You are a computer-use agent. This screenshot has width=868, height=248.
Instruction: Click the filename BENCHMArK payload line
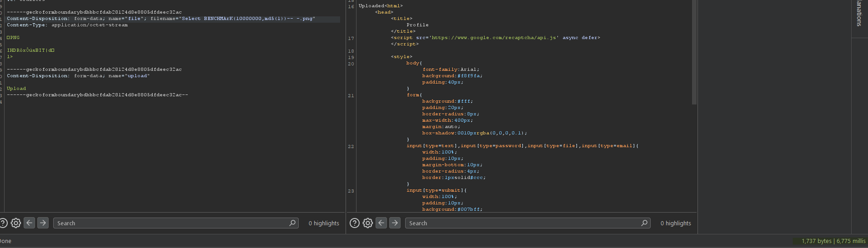click(161, 19)
